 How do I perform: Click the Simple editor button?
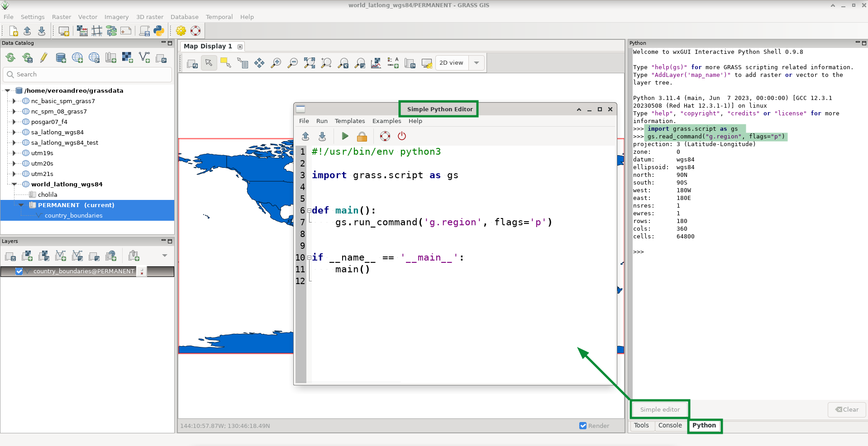(x=659, y=409)
